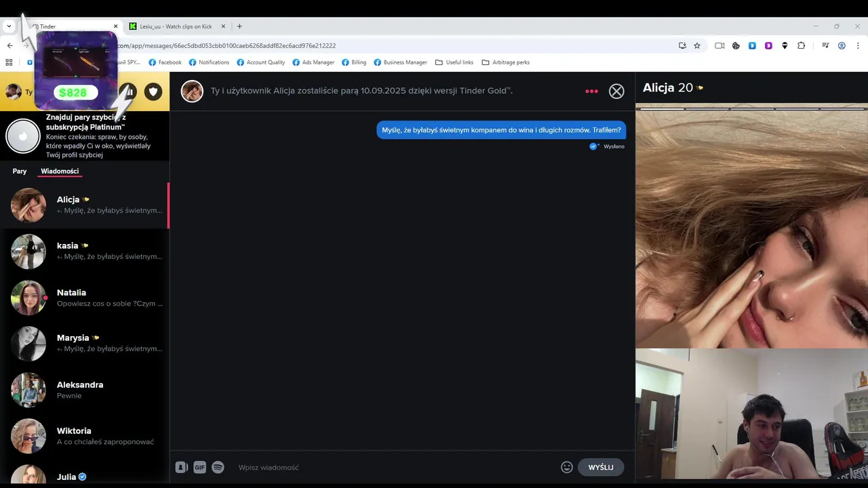Viewport: 868px width, 488px height.
Task: Click the sent message bubble about wine
Action: point(501,130)
